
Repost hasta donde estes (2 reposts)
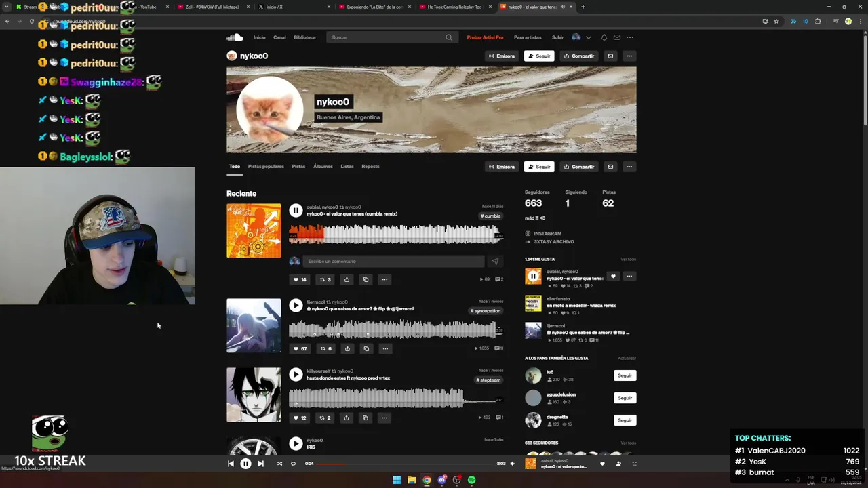click(x=325, y=418)
